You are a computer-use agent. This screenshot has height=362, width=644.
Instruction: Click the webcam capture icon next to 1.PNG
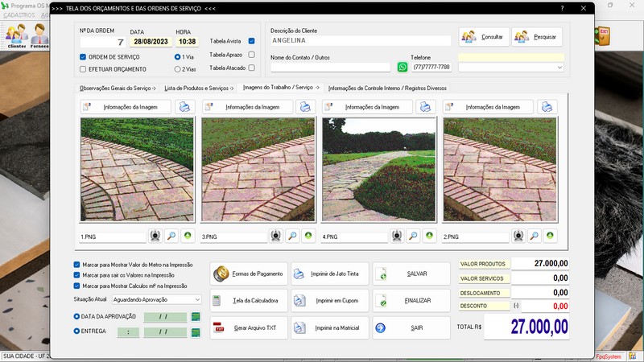click(155, 237)
